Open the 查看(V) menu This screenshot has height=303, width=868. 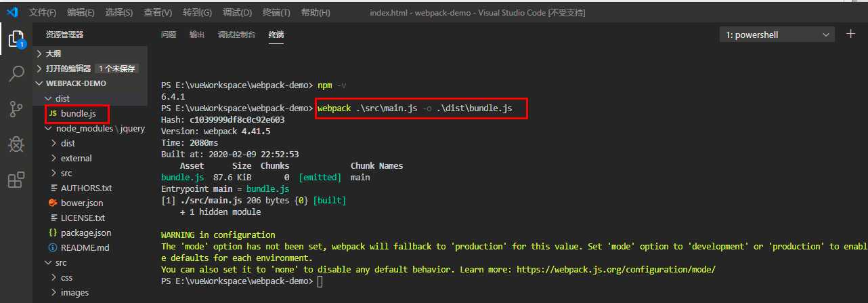tap(158, 13)
